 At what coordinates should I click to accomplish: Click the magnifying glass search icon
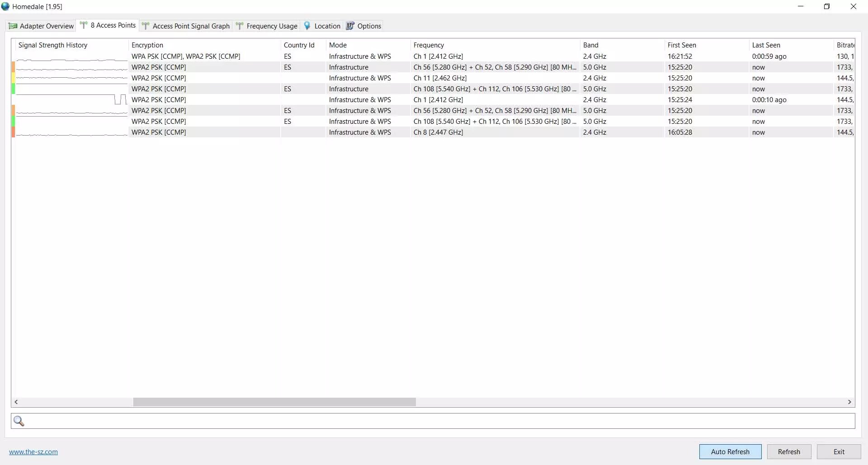pos(19,421)
